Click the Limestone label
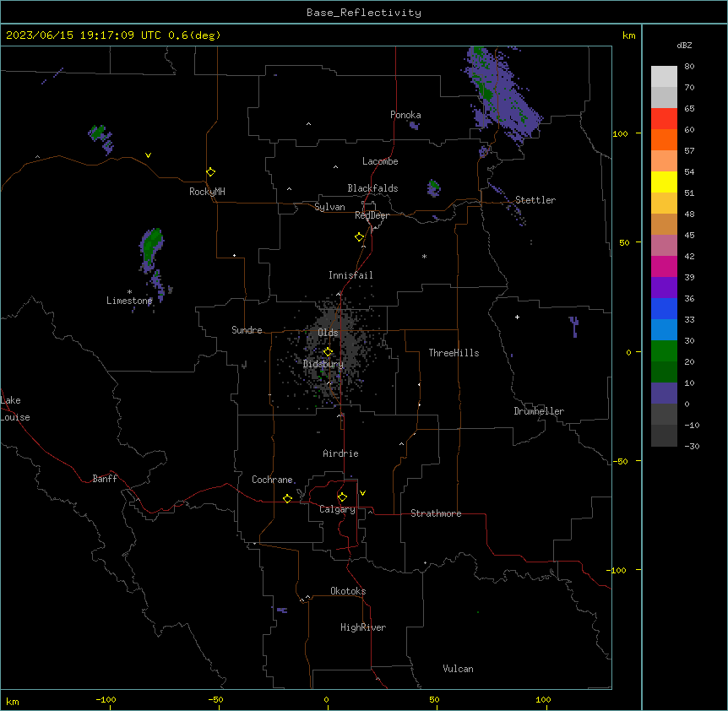Image resolution: width=728 pixels, height=711 pixels. pyautogui.click(x=129, y=301)
